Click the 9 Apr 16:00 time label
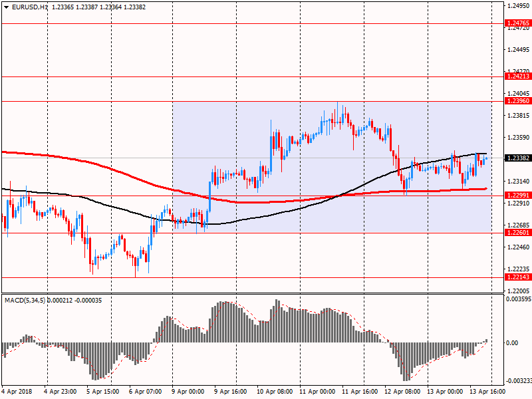The height and width of the screenshot is (399, 532). 230,392
